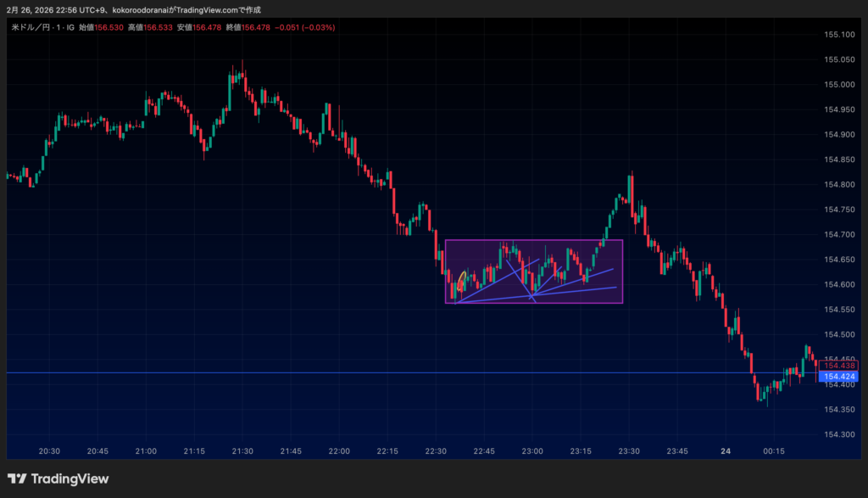Click the 00:15 time axis label

(x=774, y=451)
